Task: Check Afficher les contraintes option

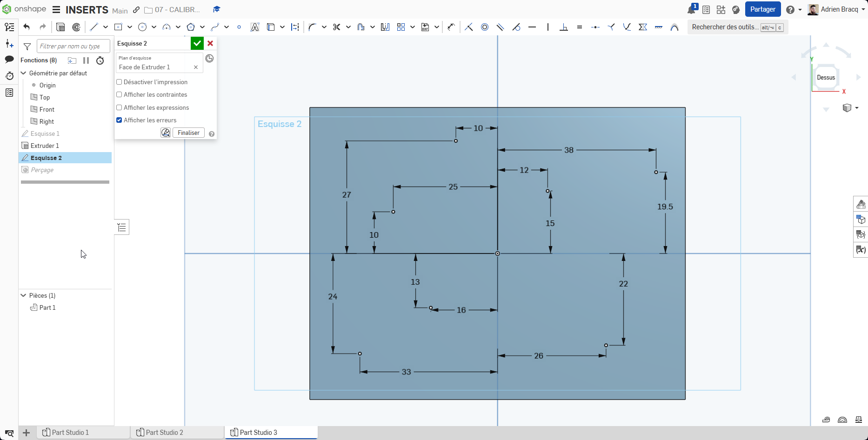Action: [x=120, y=94]
